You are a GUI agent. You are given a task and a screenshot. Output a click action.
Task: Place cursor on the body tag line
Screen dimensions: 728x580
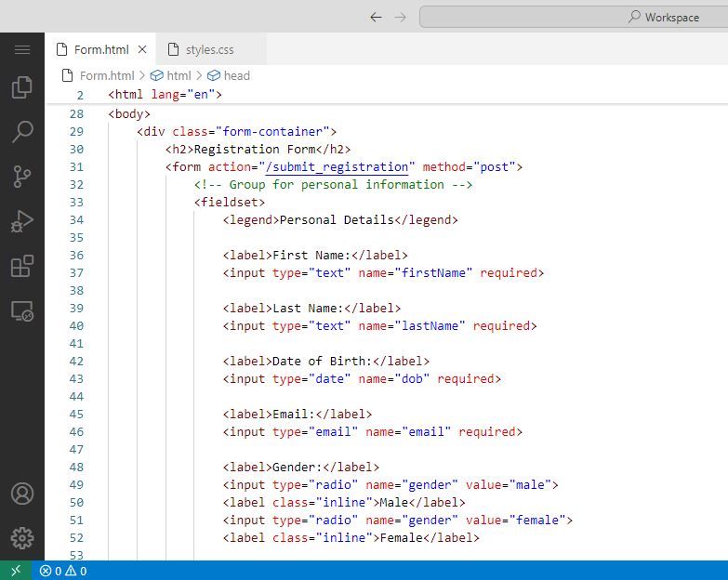(129, 114)
